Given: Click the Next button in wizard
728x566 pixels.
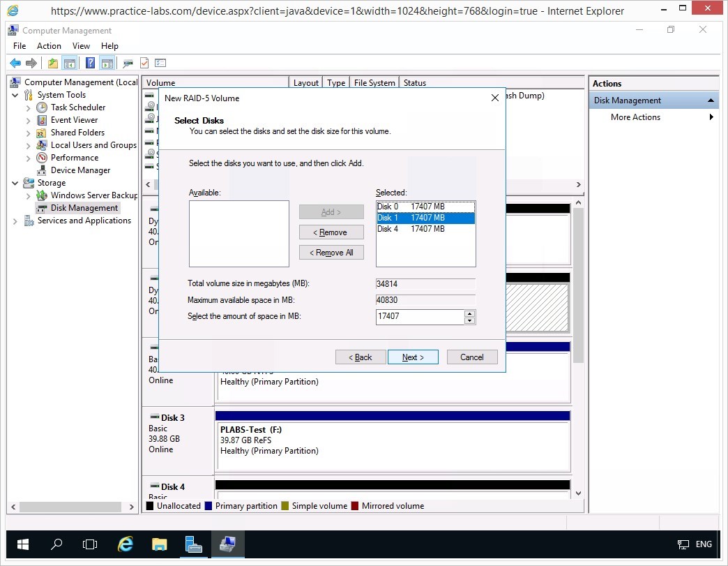Looking at the screenshot, I should click(413, 357).
